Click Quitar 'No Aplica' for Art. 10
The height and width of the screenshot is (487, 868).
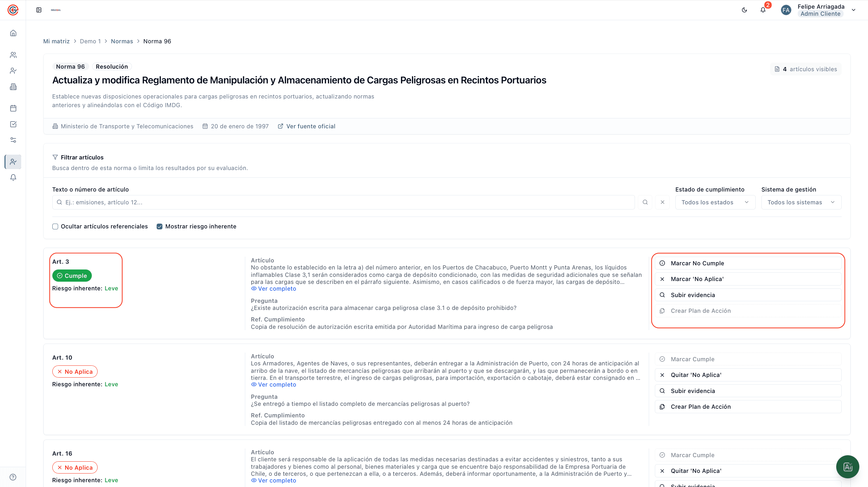pos(748,375)
